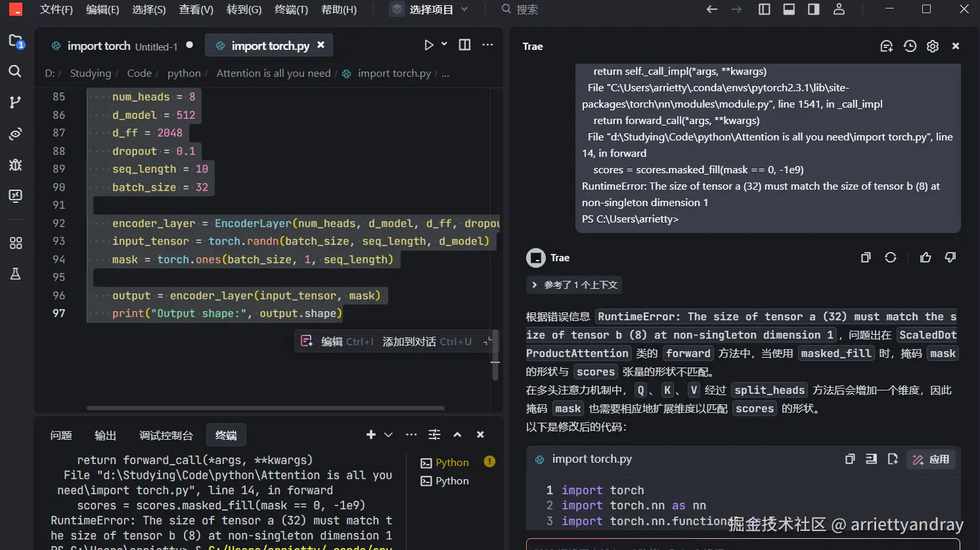Expand the run button dropdown arrow
The image size is (980, 550).
pos(445,44)
